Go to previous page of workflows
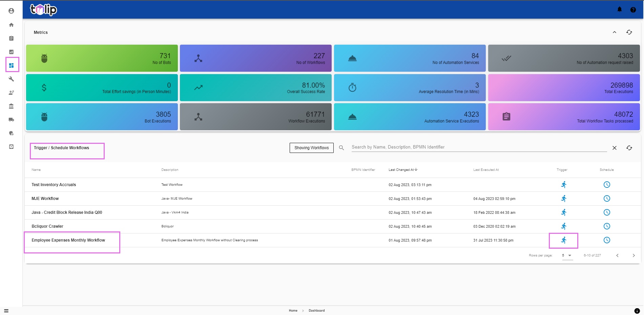 tap(617, 255)
